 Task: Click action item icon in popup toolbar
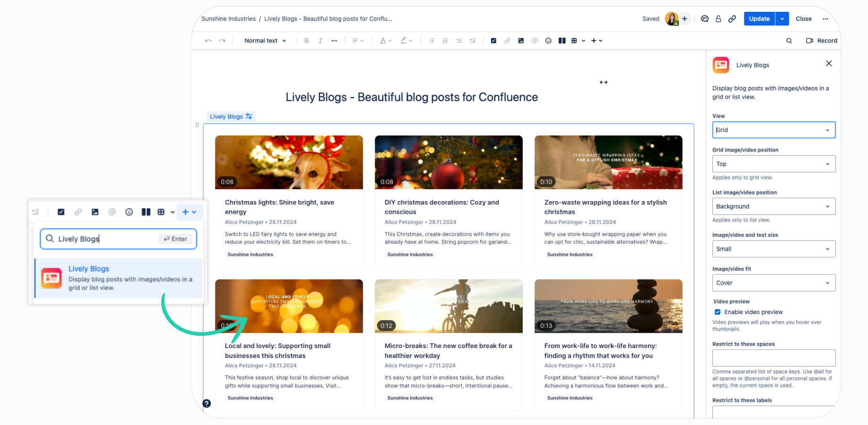[x=61, y=212]
